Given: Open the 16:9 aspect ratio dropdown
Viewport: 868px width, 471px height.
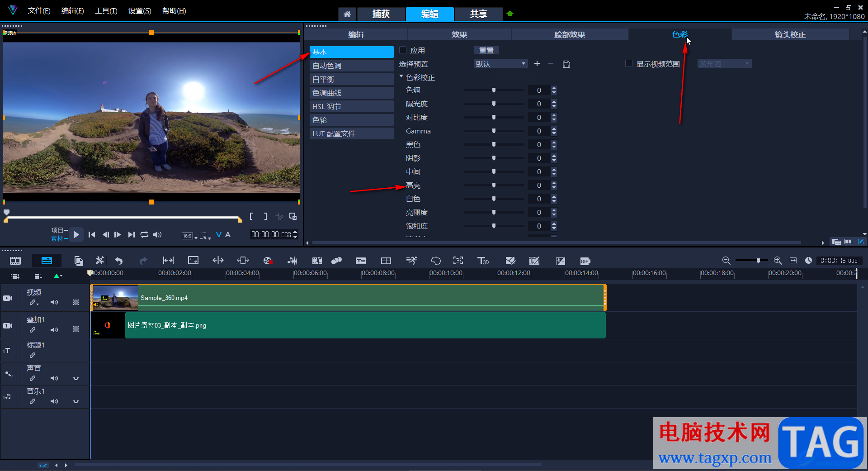Looking at the screenshot, I should click(x=189, y=236).
